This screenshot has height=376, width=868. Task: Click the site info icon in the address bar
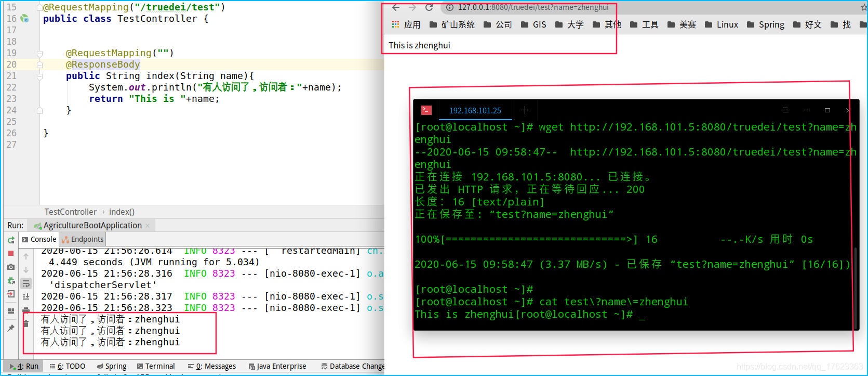point(450,7)
